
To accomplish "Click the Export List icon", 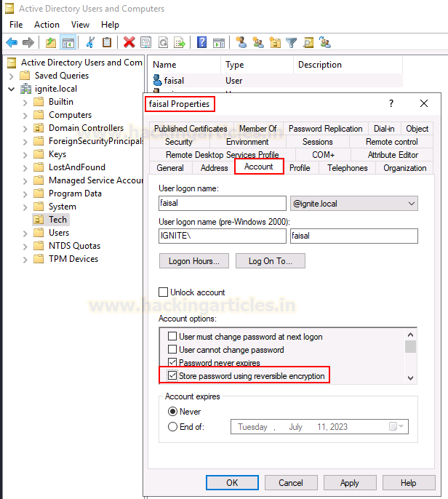I will [180, 42].
